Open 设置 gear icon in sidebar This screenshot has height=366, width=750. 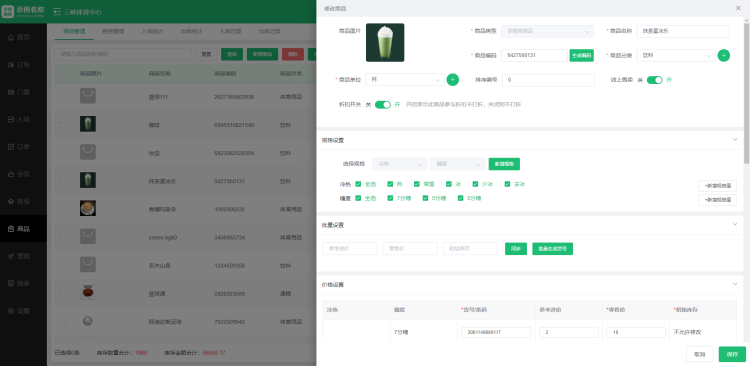click(11, 311)
